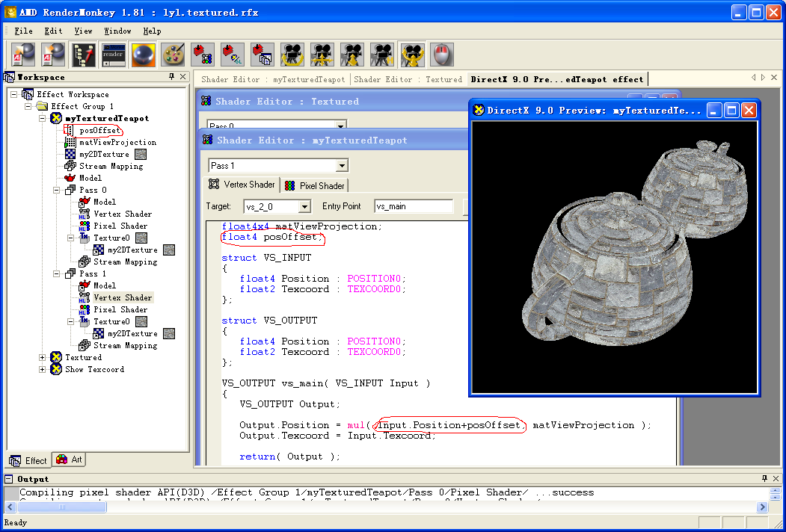Viewport: 786px width, 532px height.
Task: Toggle the workspace tree view toolbar icon
Action: click(x=84, y=55)
